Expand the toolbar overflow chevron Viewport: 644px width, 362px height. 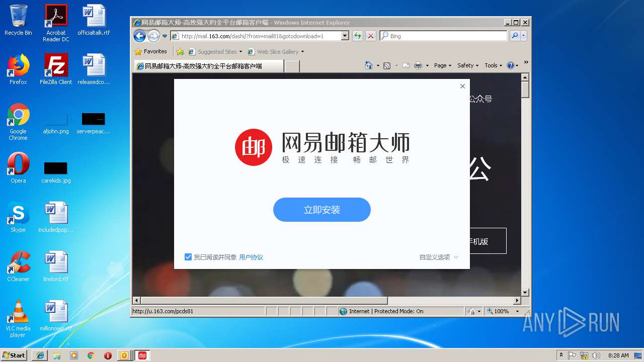click(526, 63)
